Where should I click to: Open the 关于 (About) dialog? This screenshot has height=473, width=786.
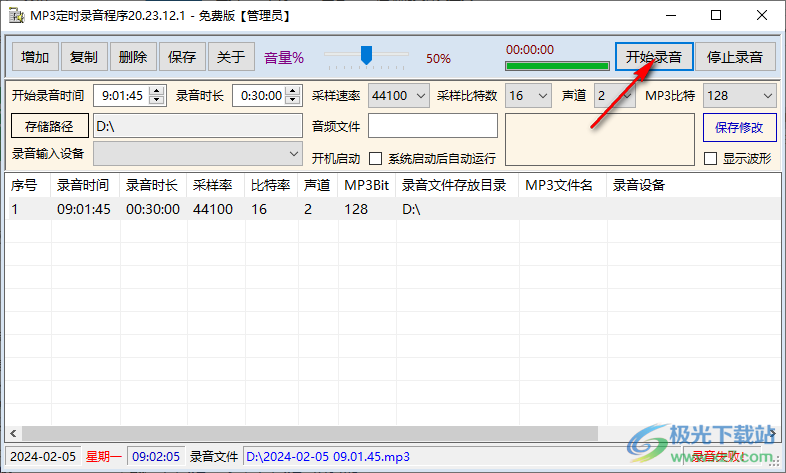(231, 57)
